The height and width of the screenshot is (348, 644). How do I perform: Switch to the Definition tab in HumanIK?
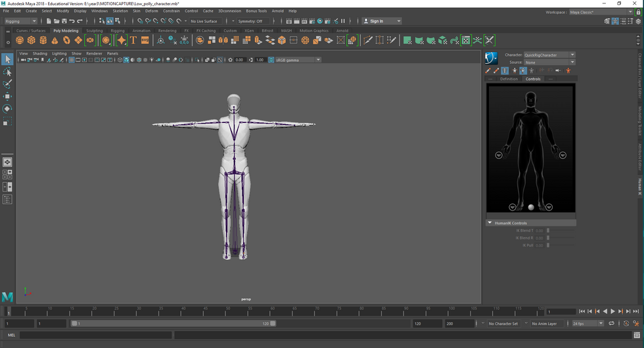[x=509, y=79]
